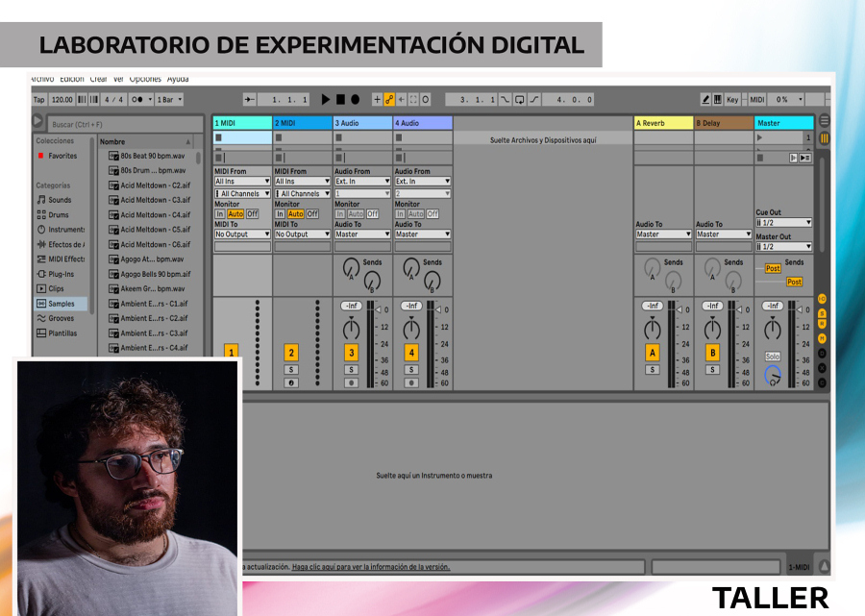Toggle the Computer MIDI Keyboard icon
This screenshot has width=865, height=616.
point(718,100)
